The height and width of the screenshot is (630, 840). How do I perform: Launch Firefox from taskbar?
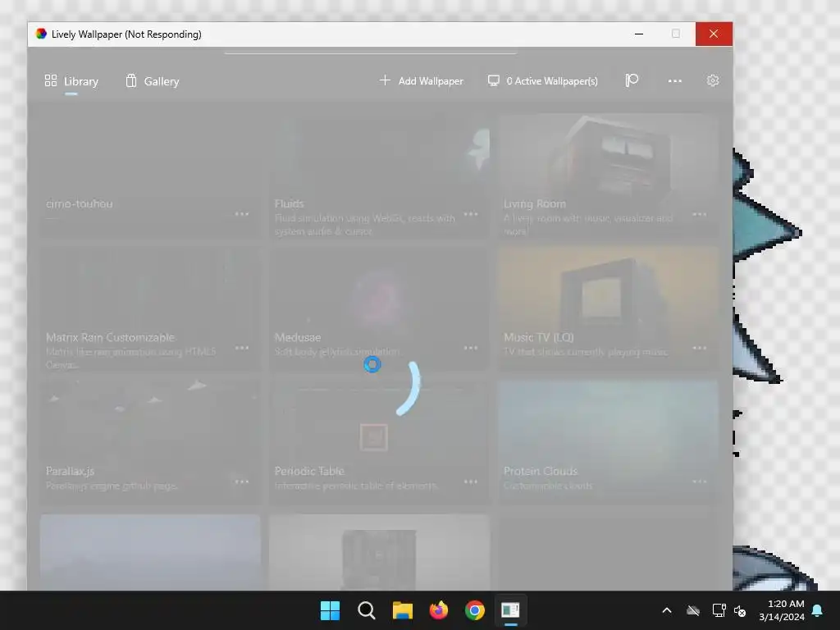point(439,610)
